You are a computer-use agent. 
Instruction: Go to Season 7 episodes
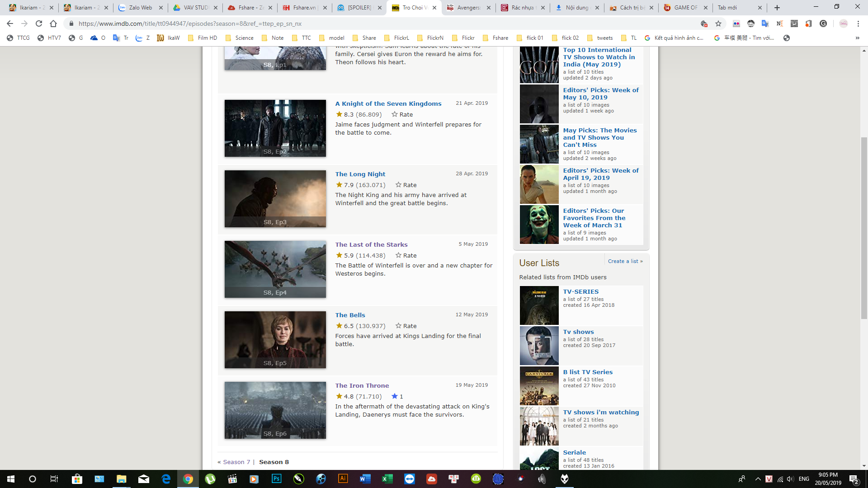236,462
